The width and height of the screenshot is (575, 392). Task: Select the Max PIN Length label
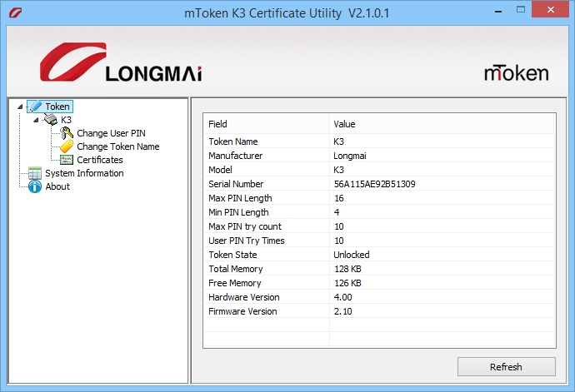click(240, 198)
